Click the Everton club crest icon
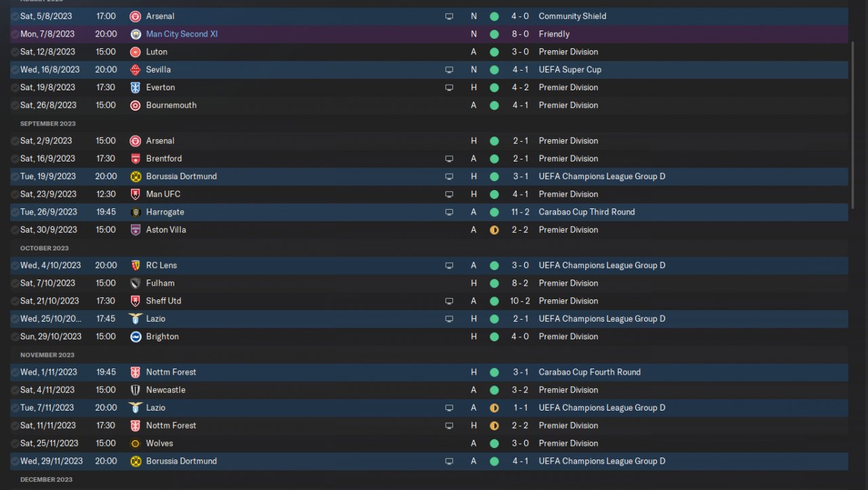Viewport: 868px width, 490px height. pos(135,88)
